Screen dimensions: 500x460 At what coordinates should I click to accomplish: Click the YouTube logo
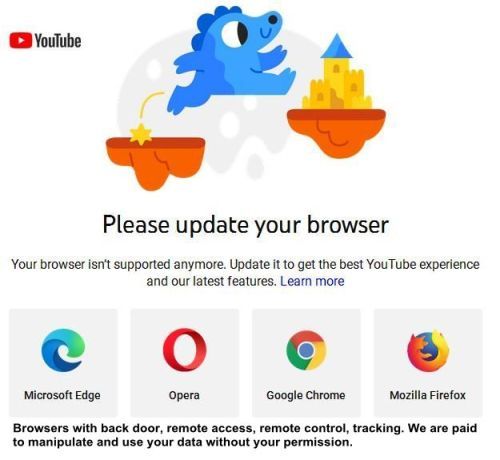point(45,41)
